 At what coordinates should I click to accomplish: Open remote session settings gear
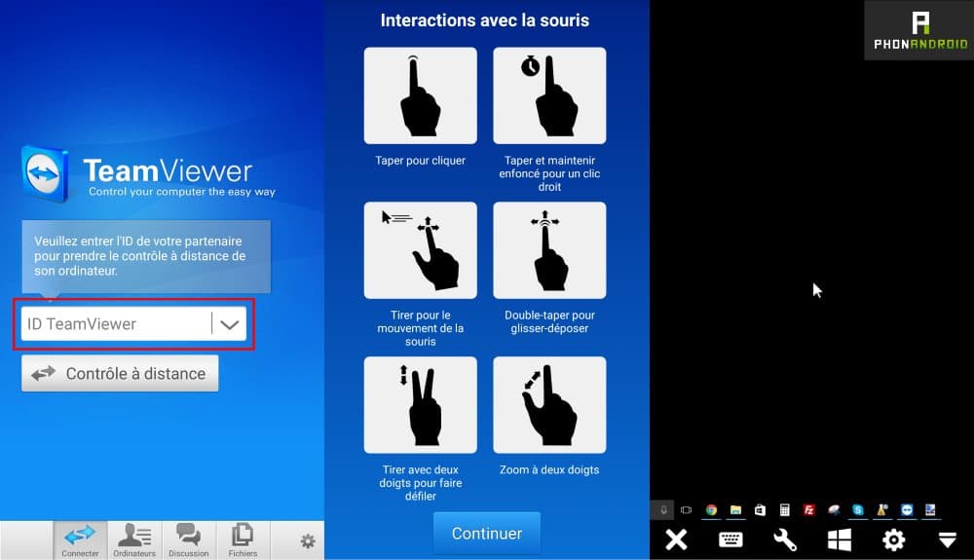point(893,540)
